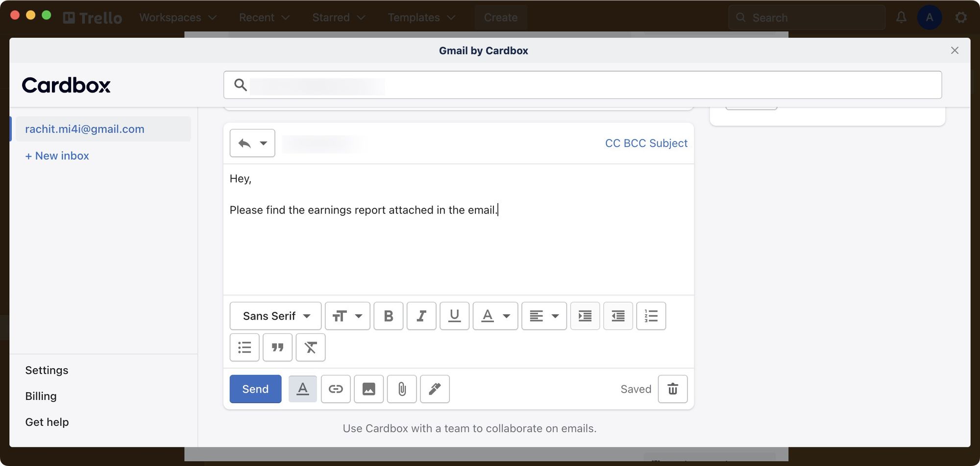Open the Sans Serif font dropdown

click(x=275, y=316)
